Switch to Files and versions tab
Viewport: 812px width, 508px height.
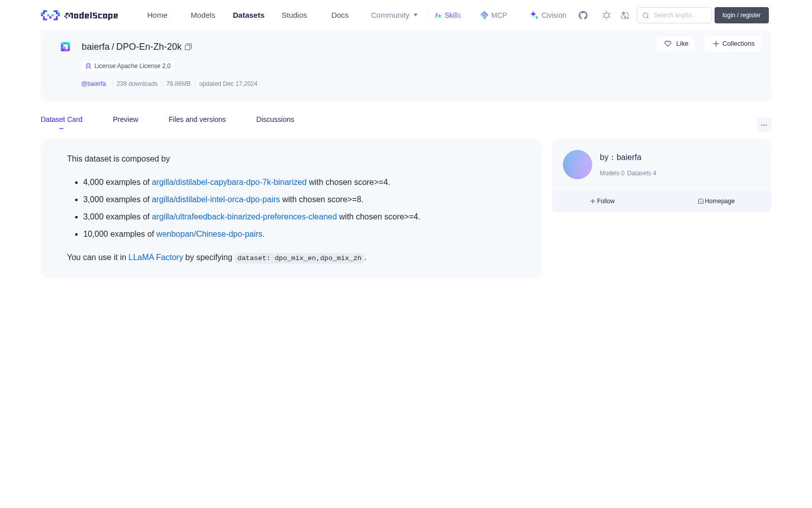197,119
